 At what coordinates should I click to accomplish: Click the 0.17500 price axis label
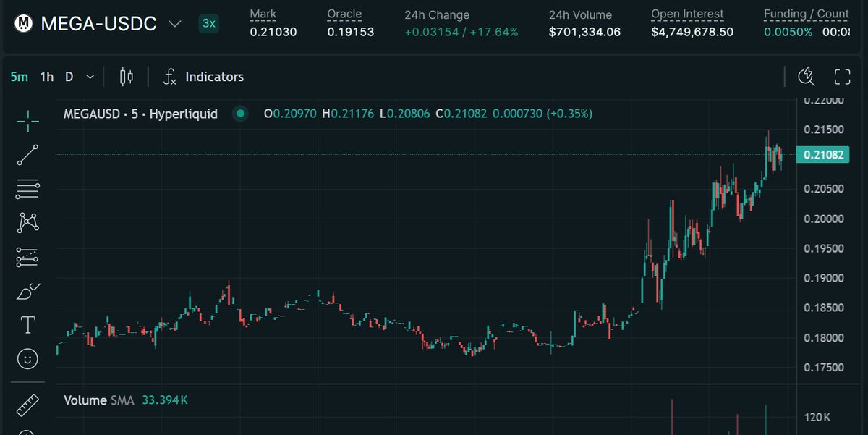point(822,368)
